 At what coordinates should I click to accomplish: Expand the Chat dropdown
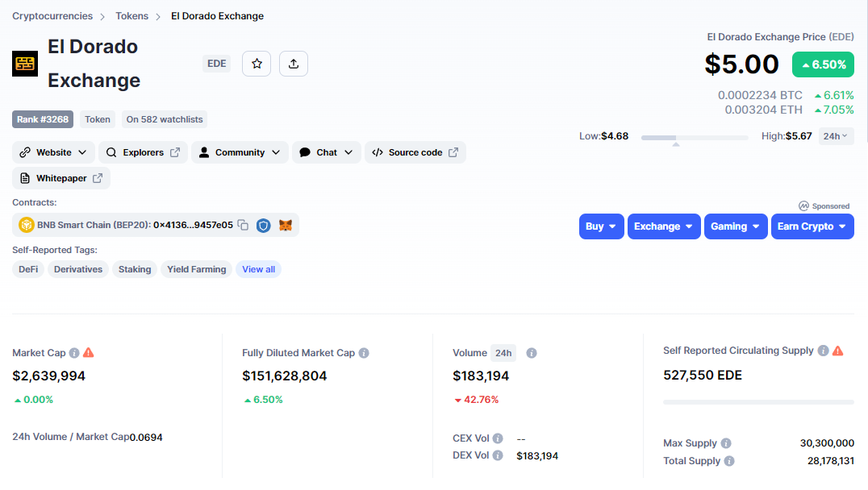(x=327, y=152)
